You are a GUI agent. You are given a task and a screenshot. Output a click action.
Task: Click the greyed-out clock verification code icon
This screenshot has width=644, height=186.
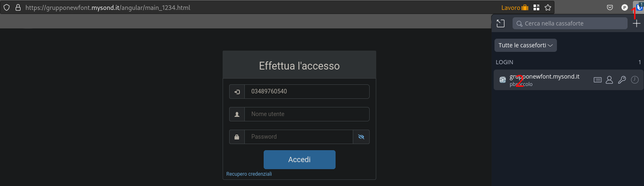tap(635, 80)
